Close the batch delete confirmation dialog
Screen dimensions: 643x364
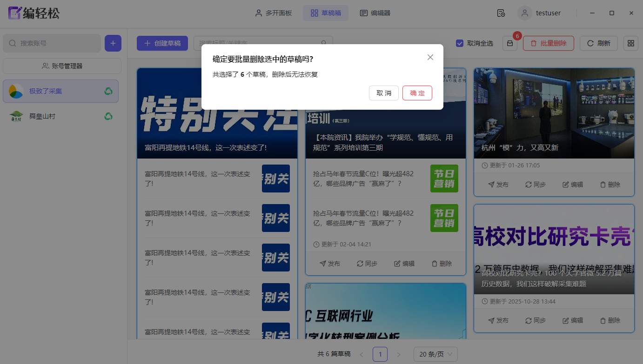pyautogui.click(x=430, y=57)
